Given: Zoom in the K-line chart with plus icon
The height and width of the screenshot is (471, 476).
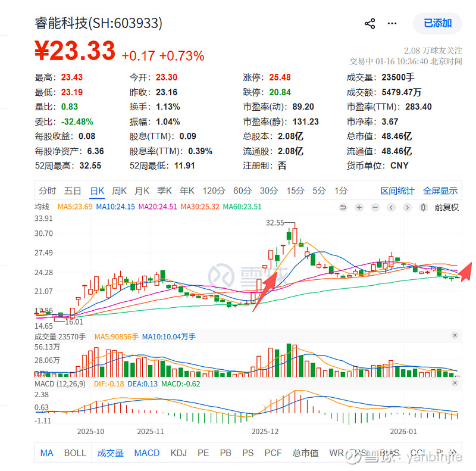Looking at the screenshot, I should point(359,208).
